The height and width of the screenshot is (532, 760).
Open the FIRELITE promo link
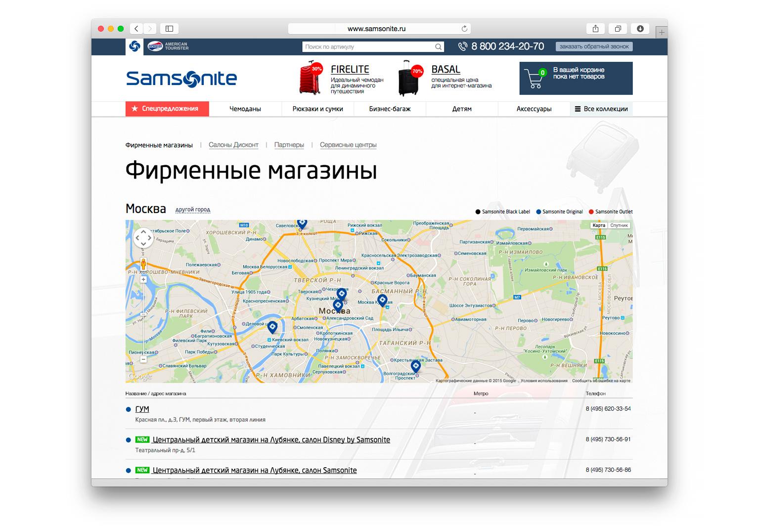(x=350, y=70)
